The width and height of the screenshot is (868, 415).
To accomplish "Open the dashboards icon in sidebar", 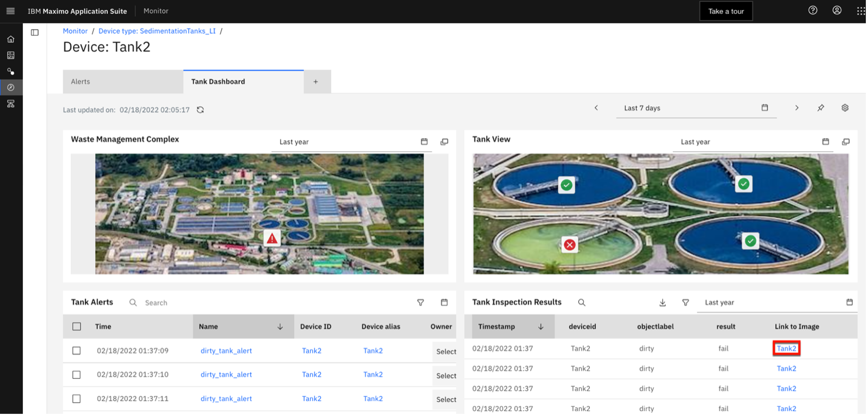I will (x=11, y=55).
